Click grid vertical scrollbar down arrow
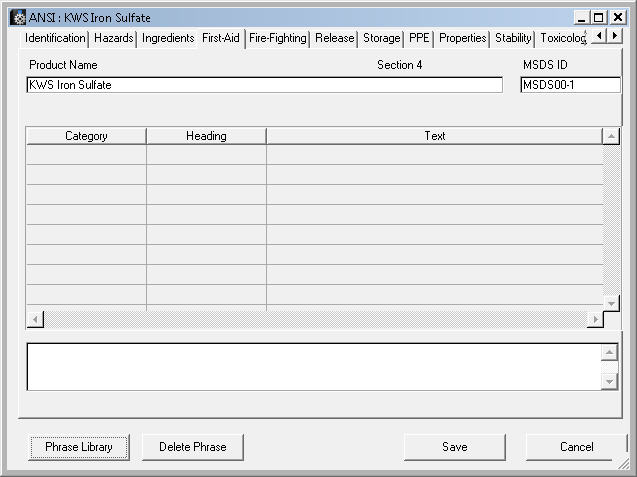 point(611,303)
